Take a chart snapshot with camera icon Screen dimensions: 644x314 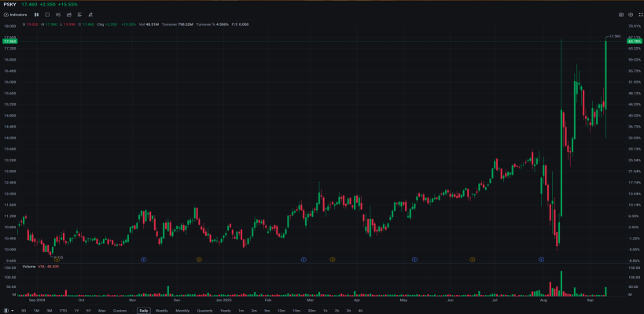pyautogui.click(x=621, y=14)
